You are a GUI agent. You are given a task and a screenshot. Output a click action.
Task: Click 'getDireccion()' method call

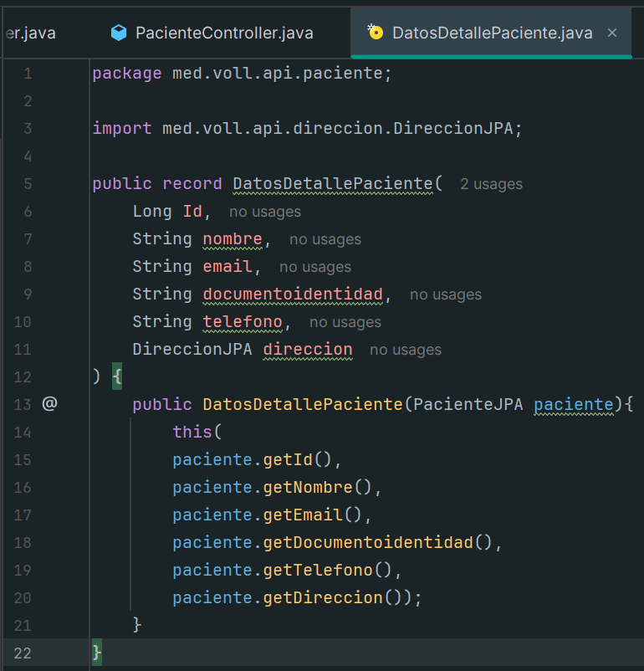point(333,598)
